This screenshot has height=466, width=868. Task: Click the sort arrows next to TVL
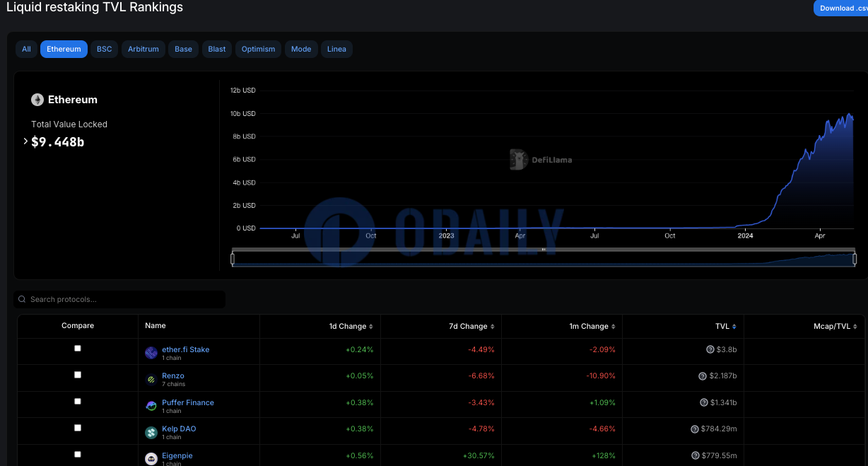[734, 327]
